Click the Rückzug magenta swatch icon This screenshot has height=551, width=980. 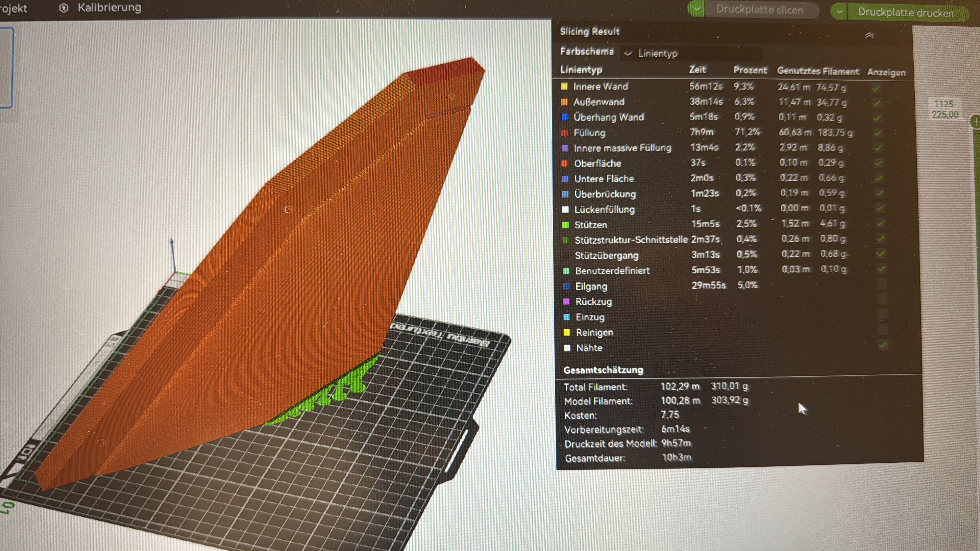[566, 302]
